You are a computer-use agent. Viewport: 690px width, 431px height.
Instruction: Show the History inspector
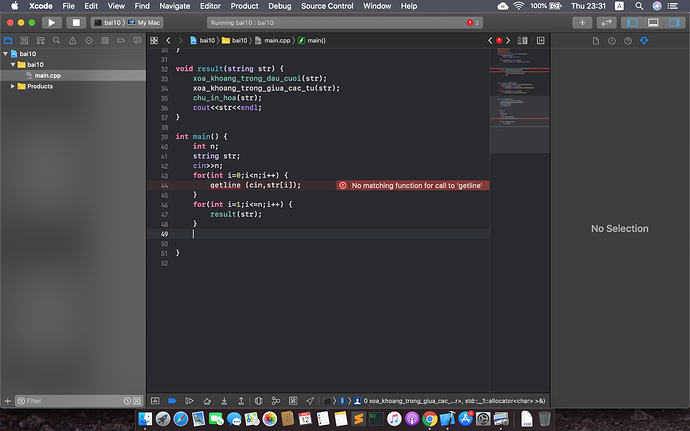(x=612, y=41)
